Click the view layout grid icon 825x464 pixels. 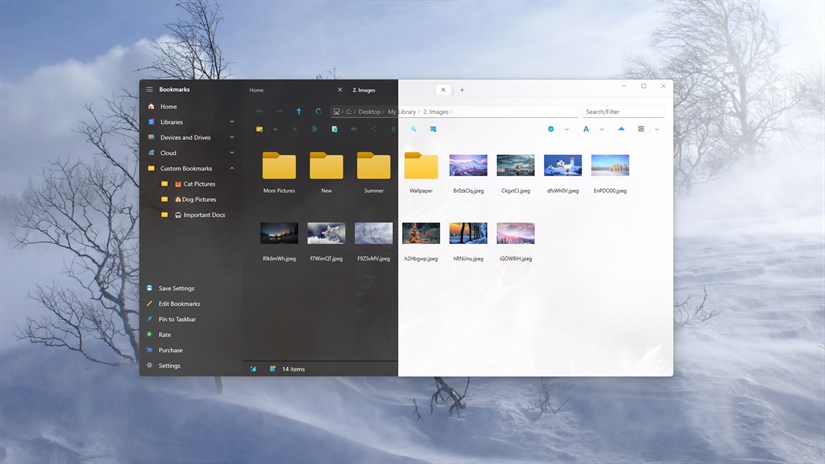pyautogui.click(x=641, y=129)
